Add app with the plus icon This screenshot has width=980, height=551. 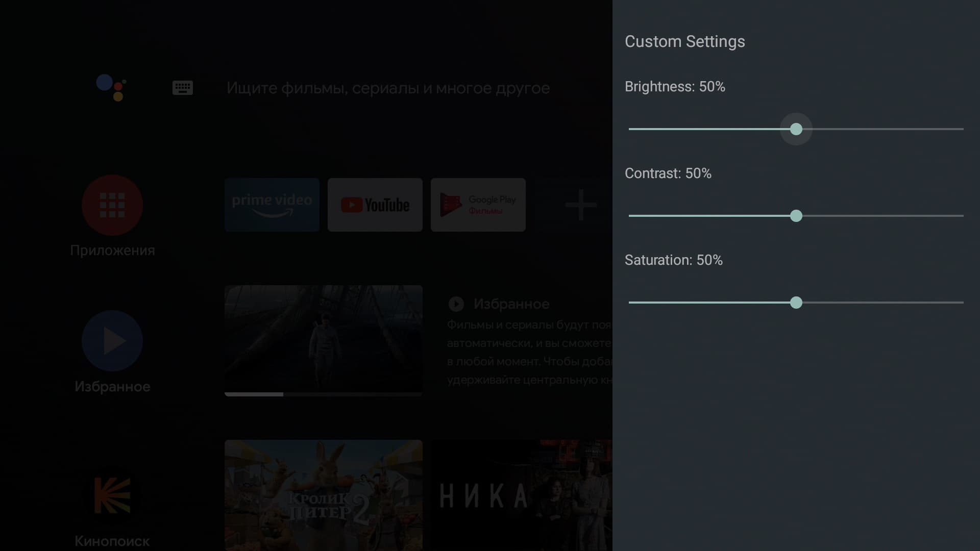[581, 205]
